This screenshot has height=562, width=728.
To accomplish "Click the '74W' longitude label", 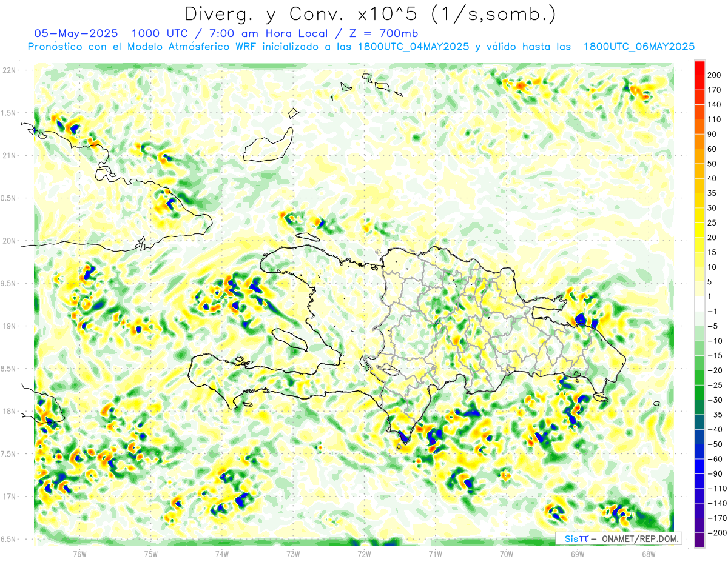I will click(222, 553).
